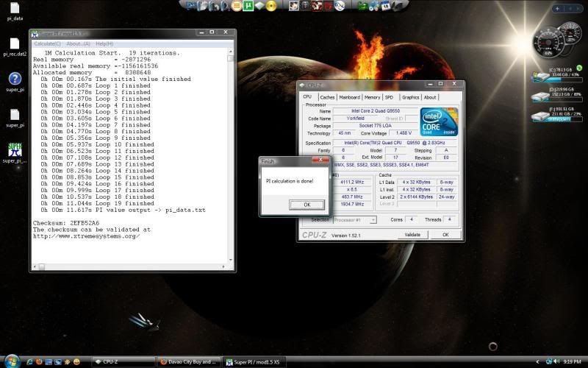
Task: Activate the CPU-Z taskbar button
Action: [123, 362]
